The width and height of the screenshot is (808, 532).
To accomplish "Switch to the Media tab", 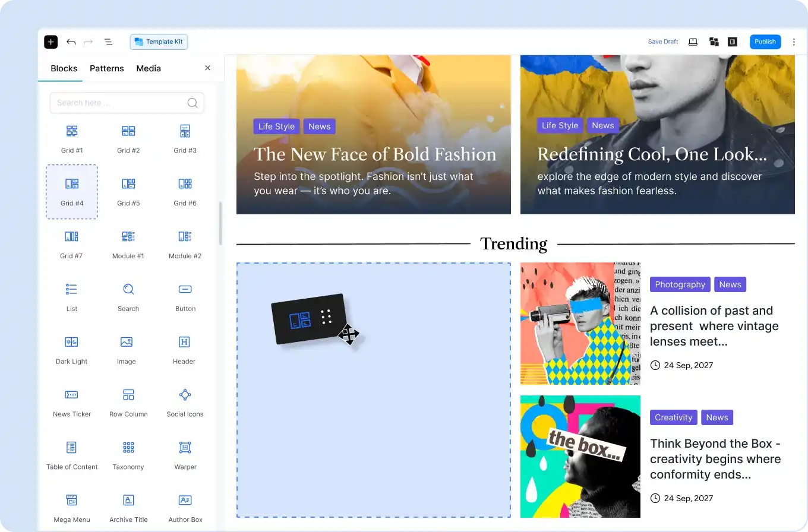I will click(x=149, y=68).
